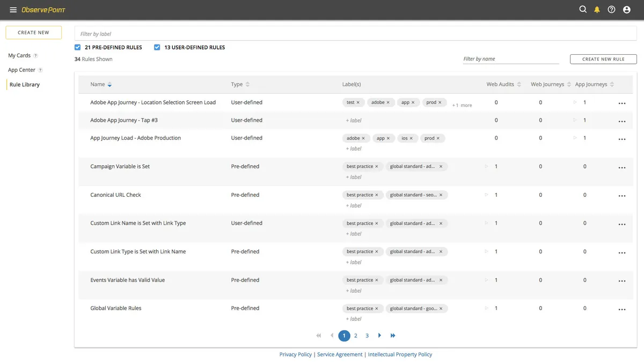The image size is (644, 362).
Task: Click the Create New Rule button
Action: click(603, 59)
